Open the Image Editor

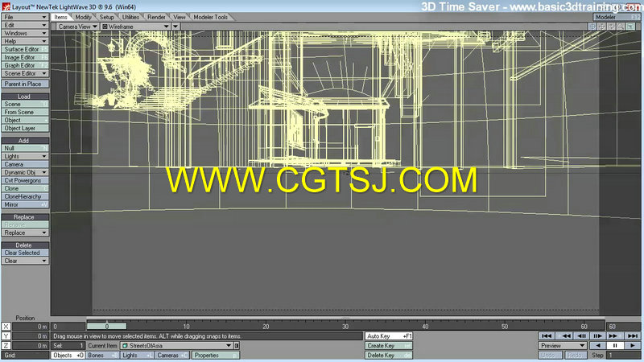tap(25, 57)
